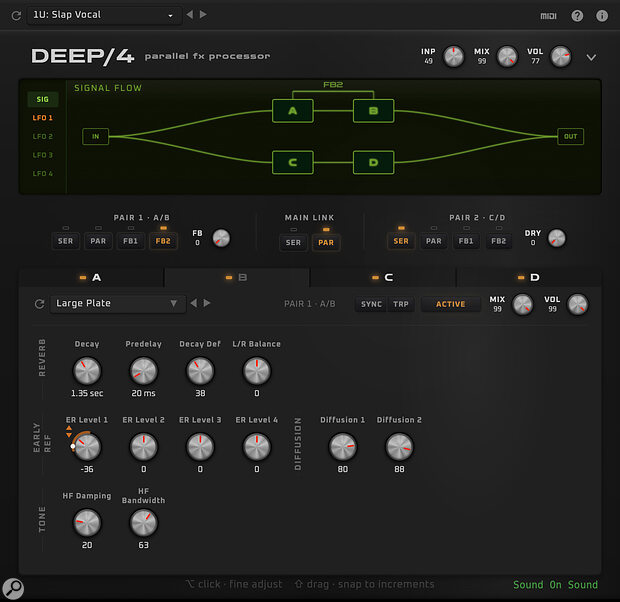Click the global MIX knob

[x=507, y=57]
